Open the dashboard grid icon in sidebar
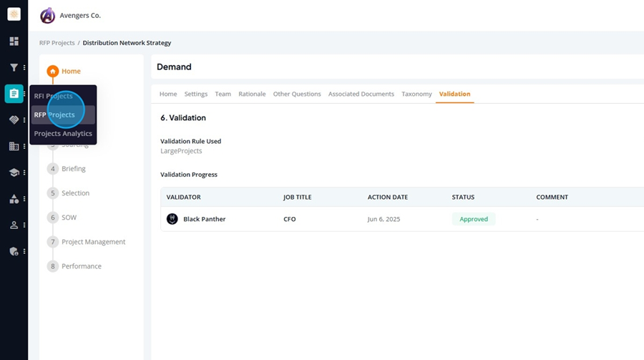Screen dimensions: 644x360 [14, 41]
